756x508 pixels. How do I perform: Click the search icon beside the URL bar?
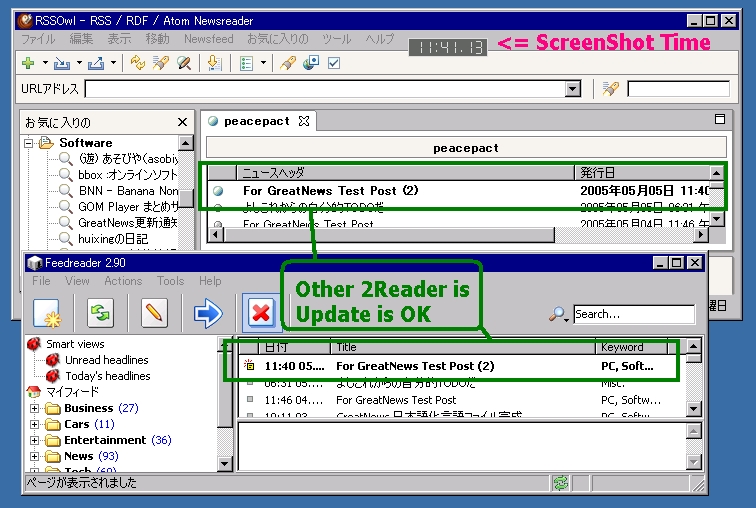610,89
